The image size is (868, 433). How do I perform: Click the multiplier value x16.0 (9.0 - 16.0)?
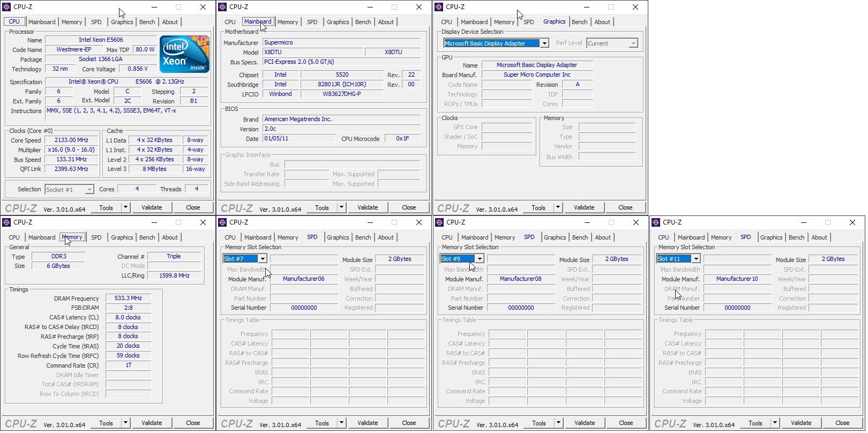click(x=71, y=150)
